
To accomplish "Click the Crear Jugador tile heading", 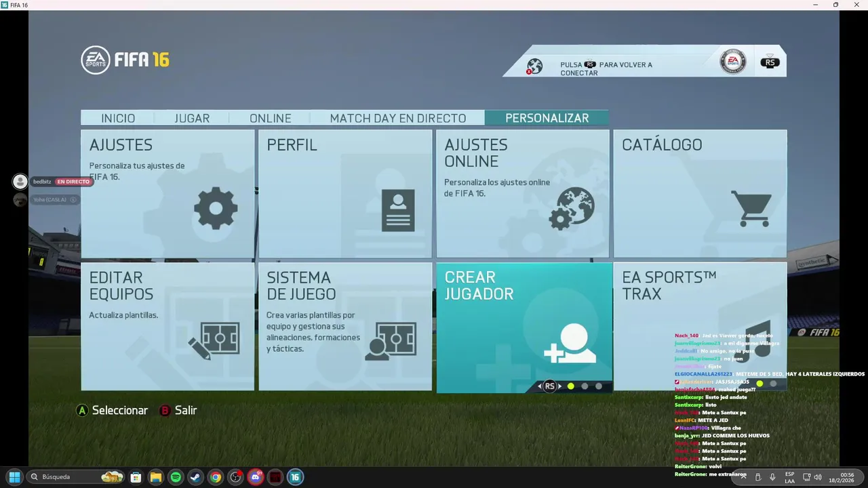I will [479, 285].
